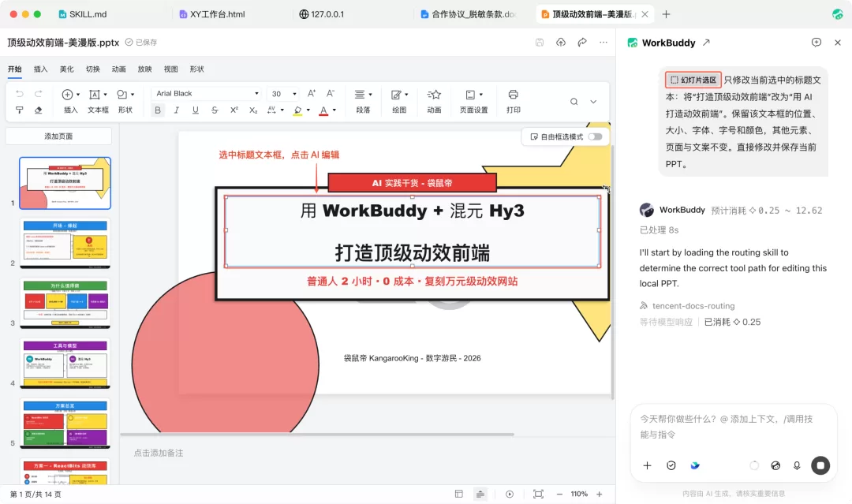Toggle italic formatting
Viewport: 852px width, 504px height.
pyautogui.click(x=176, y=110)
